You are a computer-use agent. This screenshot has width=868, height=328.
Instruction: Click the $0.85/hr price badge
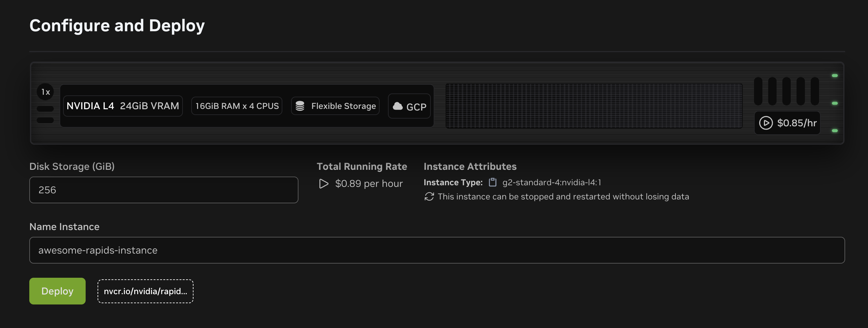click(x=787, y=123)
